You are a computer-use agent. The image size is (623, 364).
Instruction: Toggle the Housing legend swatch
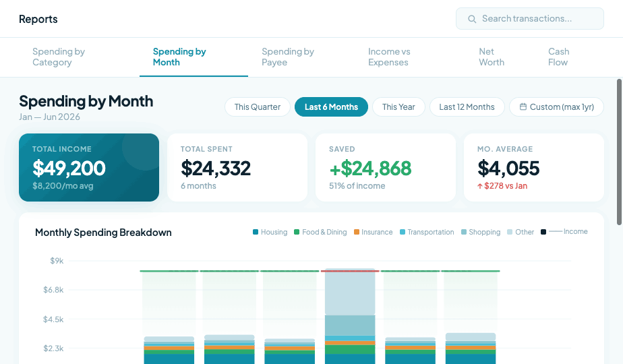[x=256, y=232]
